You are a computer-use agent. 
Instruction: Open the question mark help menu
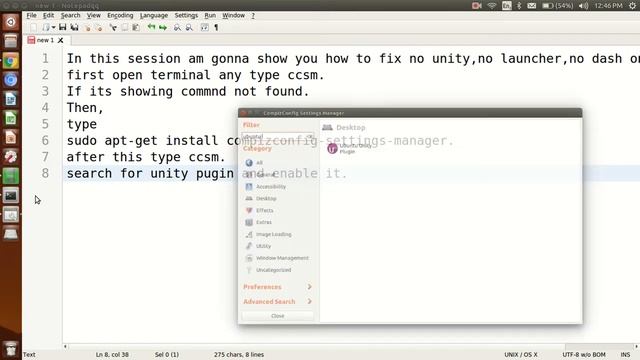[x=253, y=15]
